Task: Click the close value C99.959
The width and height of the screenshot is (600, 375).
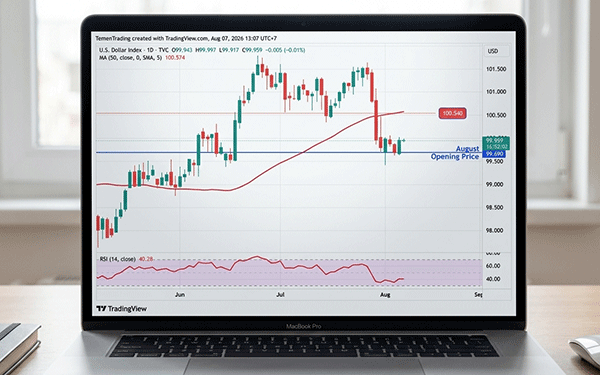Action: tap(253, 50)
